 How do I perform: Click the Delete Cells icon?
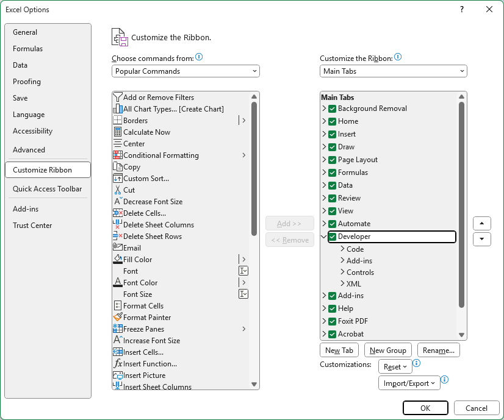(118, 213)
